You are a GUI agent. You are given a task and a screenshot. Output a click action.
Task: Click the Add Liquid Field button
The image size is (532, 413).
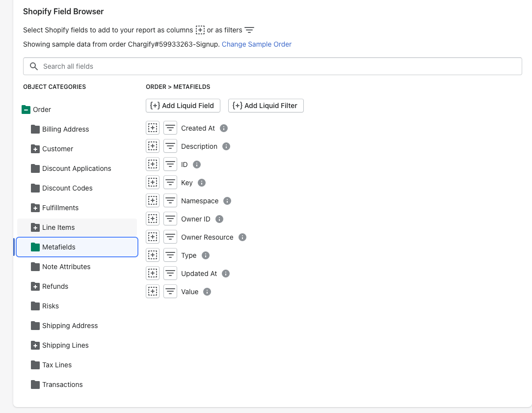click(183, 106)
